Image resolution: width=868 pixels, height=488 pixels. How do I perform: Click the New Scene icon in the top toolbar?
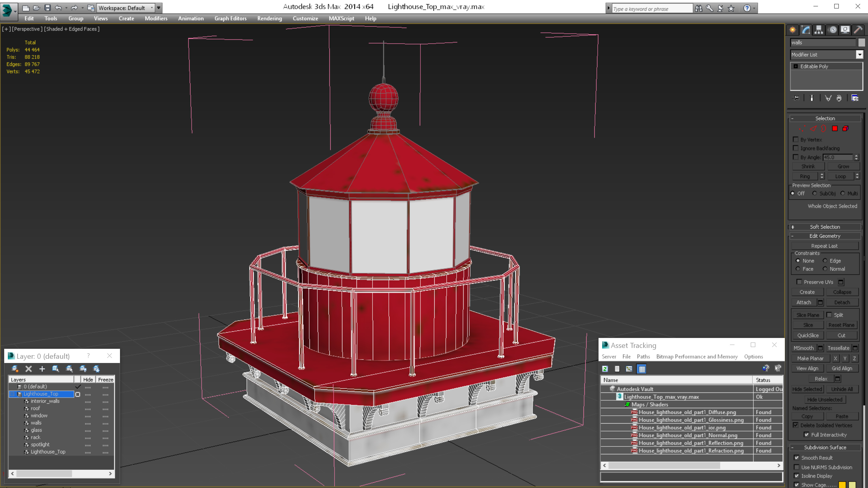26,8
